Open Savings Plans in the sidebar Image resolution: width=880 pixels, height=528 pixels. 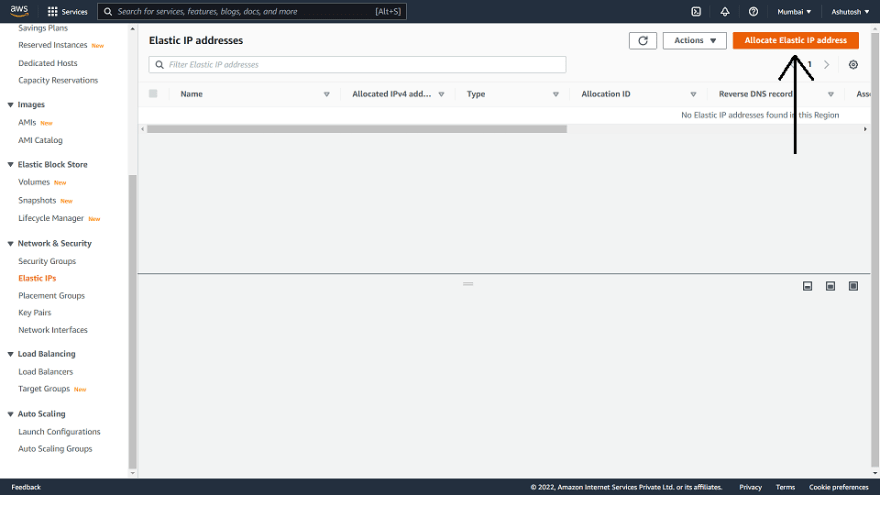pyautogui.click(x=43, y=28)
